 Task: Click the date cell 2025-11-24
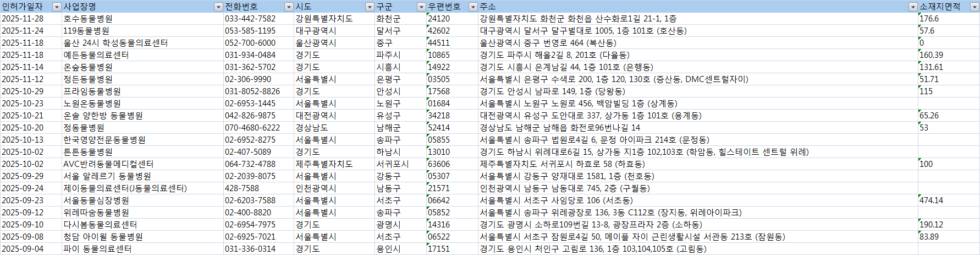point(31,31)
